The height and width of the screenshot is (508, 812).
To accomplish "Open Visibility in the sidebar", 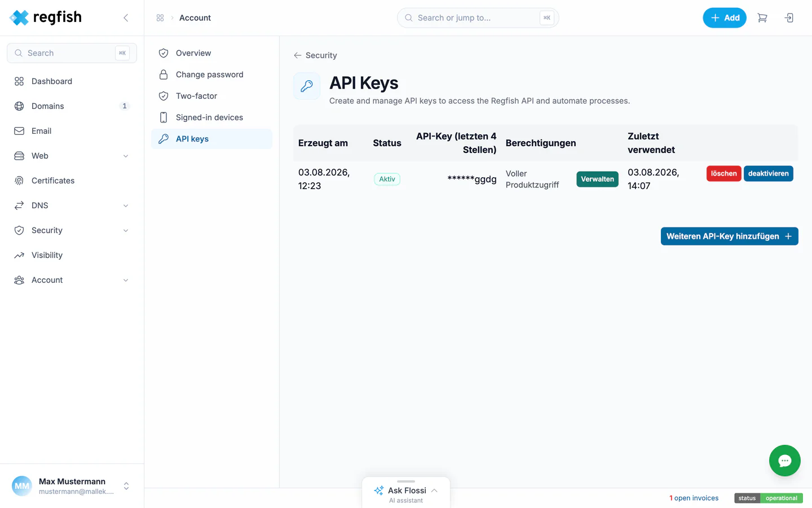I will tap(72, 255).
